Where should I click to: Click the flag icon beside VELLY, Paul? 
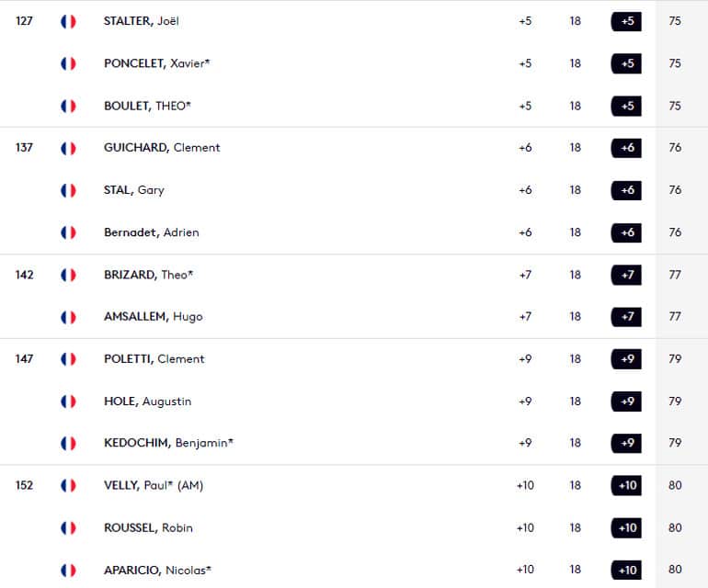click(68, 486)
